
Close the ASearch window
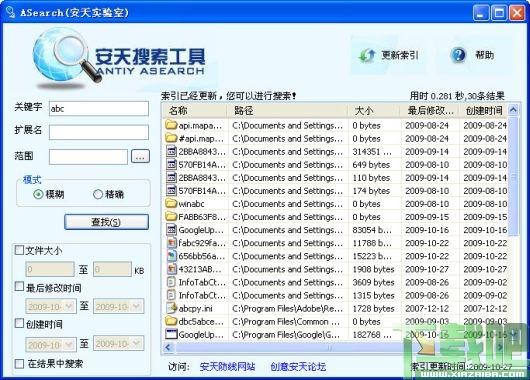(517, 13)
